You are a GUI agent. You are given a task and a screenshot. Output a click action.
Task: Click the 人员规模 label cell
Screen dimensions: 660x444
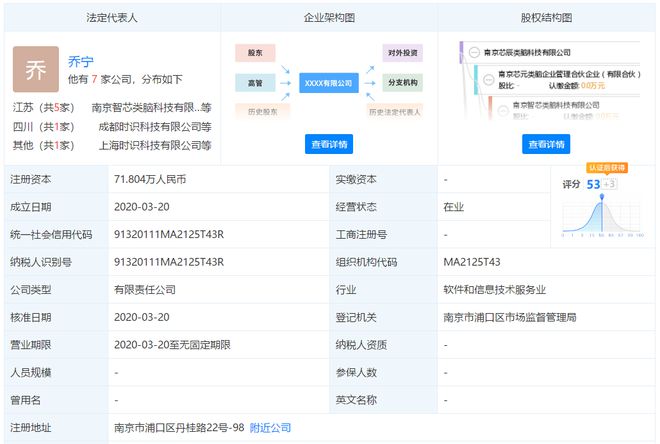click(56, 372)
